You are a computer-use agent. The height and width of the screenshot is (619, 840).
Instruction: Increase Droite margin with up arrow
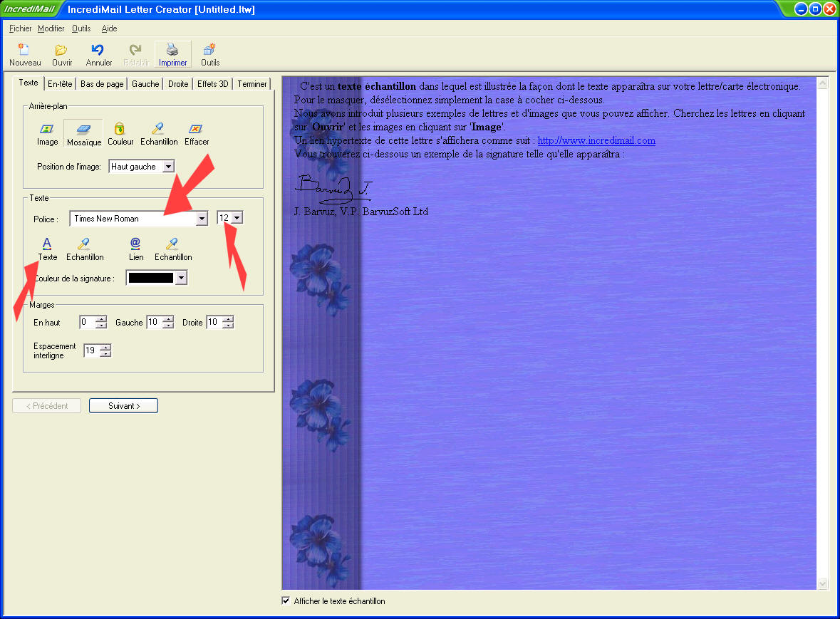tap(228, 319)
